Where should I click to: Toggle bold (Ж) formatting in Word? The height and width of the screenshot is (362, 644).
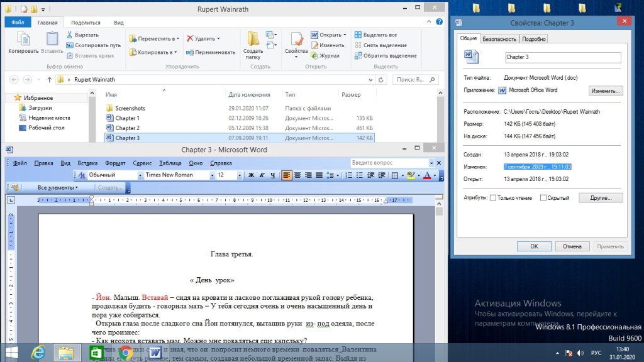click(251, 175)
